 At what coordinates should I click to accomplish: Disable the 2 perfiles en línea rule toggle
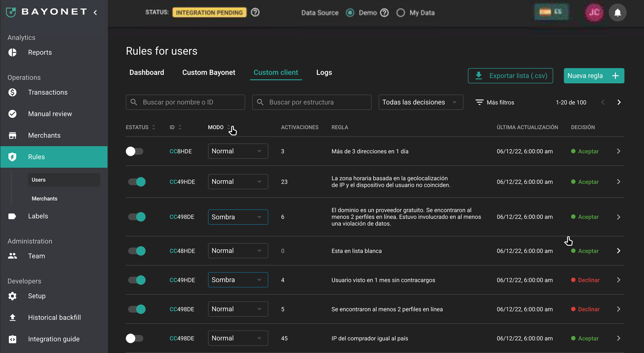pos(137,309)
